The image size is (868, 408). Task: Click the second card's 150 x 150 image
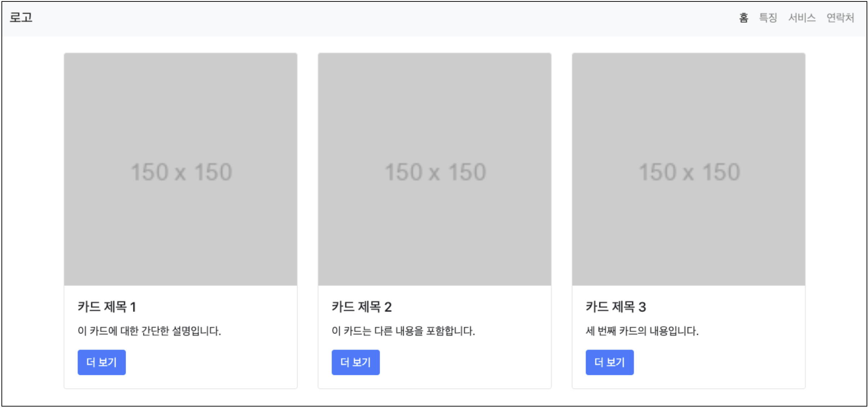434,169
